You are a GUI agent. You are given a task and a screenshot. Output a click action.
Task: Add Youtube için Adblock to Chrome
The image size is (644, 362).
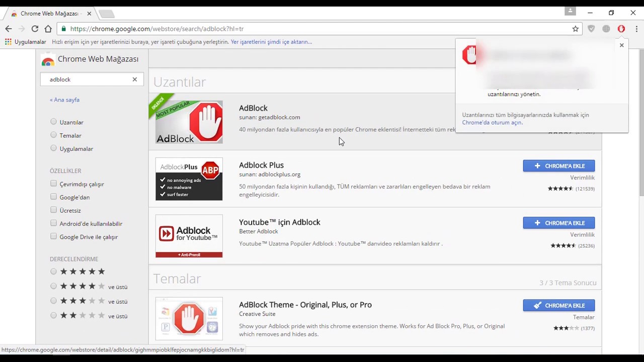click(x=559, y=223)
